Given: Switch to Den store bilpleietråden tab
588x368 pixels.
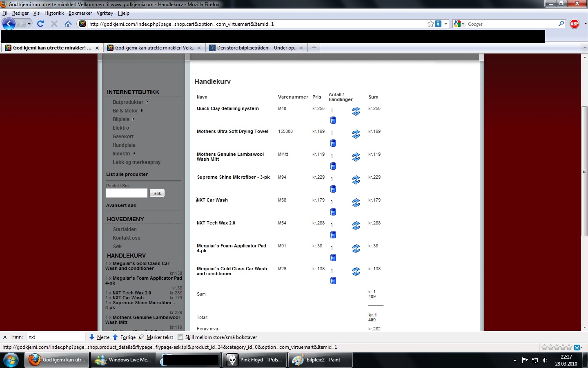Looking at the screenshot, I should (x=256, y=48).
